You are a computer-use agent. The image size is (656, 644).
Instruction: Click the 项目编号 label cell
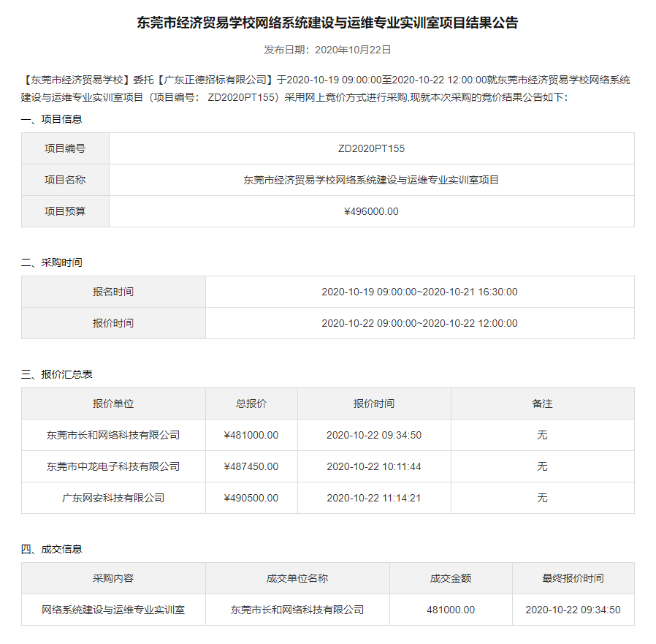[x=65, y=148]
